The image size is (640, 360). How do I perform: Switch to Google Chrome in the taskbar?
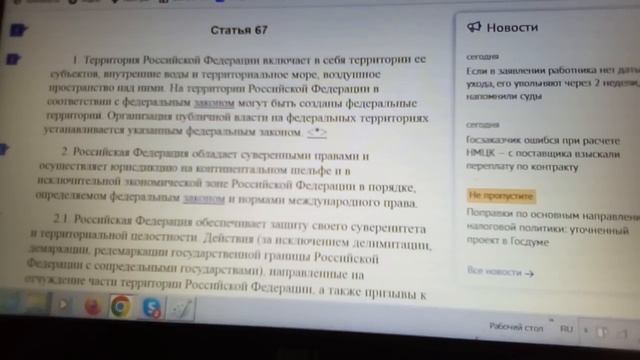click(121, 307)
